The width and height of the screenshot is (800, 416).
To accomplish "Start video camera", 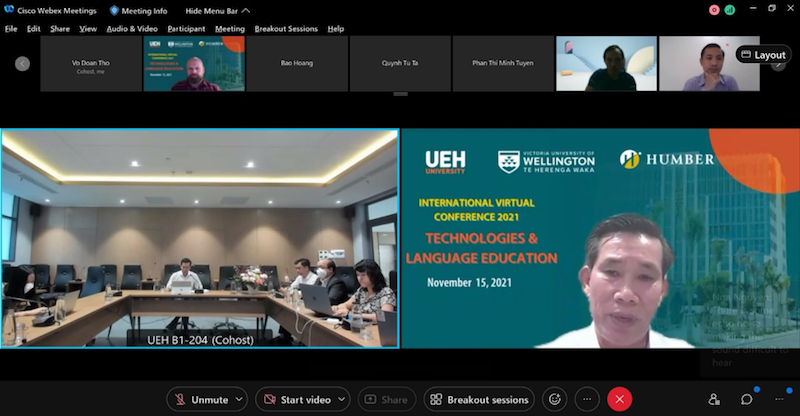I will [x=297, y=400].
